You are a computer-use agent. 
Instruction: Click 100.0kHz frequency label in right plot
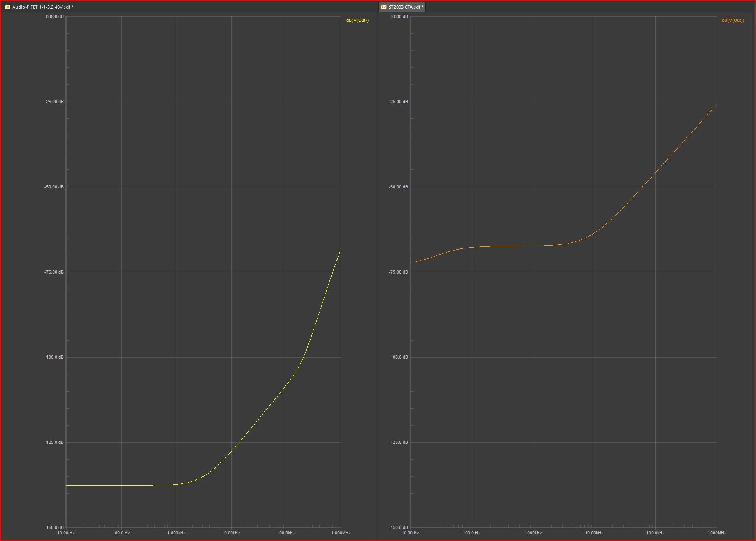click(x=656, y=533)
